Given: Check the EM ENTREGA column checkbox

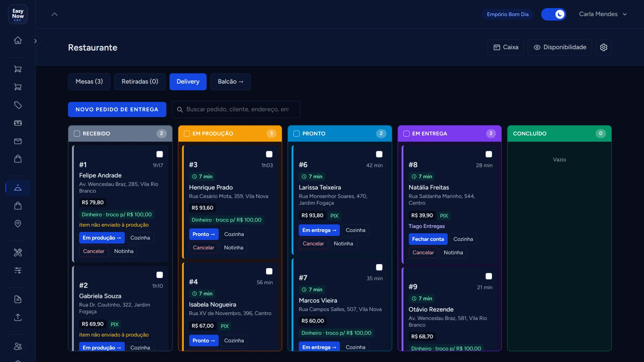Looking at the screenshot, I should pyautogui.click(x=407, y=133).
